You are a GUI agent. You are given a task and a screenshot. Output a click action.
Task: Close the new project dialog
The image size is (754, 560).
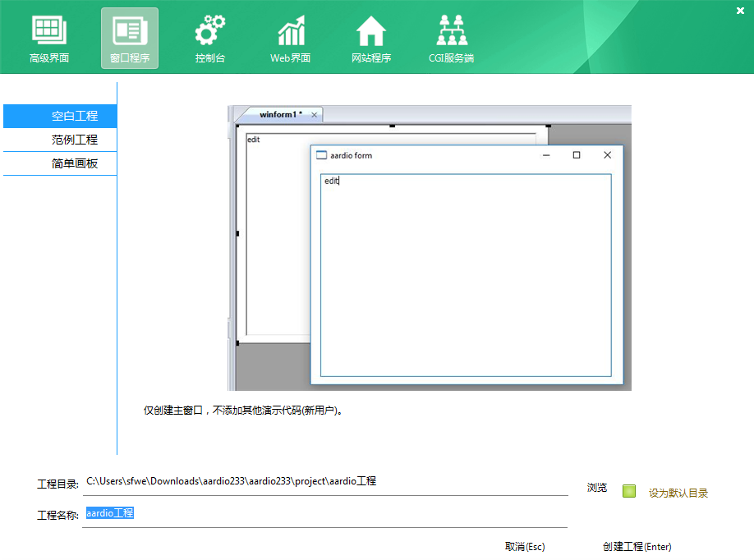(x=740, y=10)
